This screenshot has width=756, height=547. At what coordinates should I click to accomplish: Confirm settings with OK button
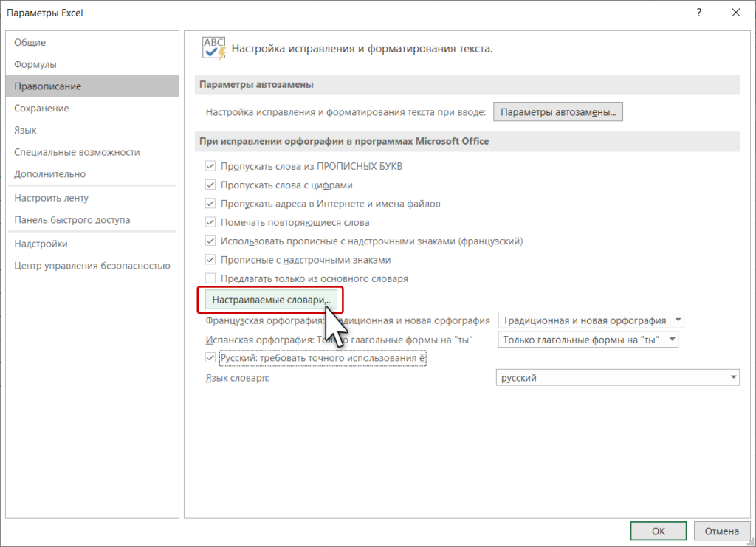click(x=658, y=531)
